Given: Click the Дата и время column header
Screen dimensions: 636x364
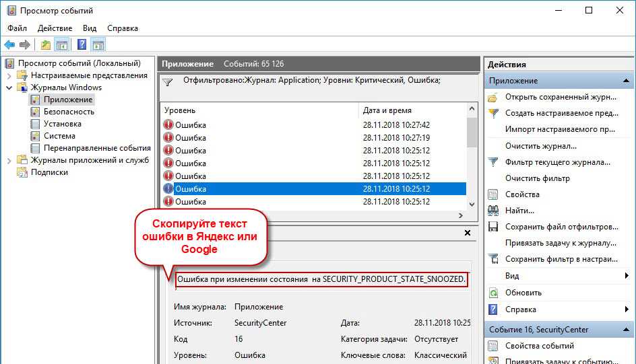Looking at the screenshot, I should 387,110.
